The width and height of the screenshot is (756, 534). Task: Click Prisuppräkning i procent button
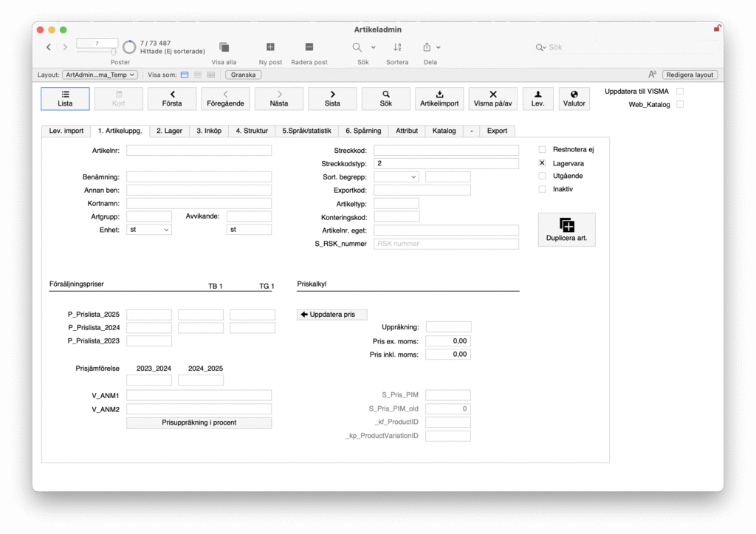(199, 423)
